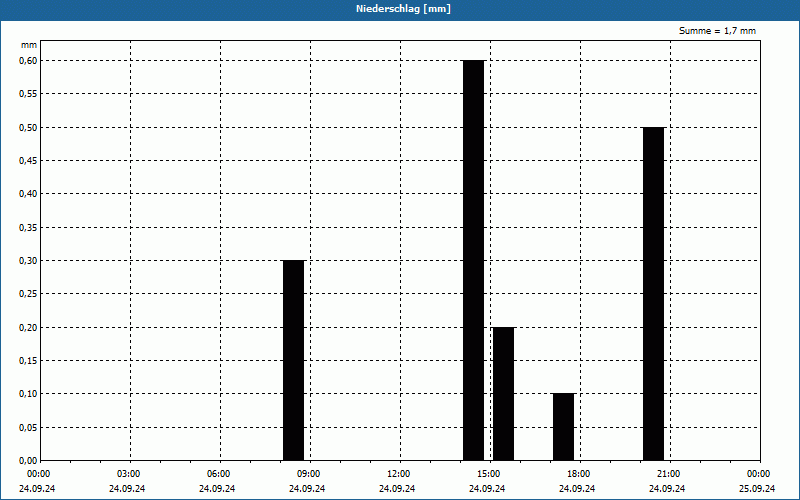The image size is (800, 500).
Task: Click the 06:00 time label
Action: tap(218, 474)
